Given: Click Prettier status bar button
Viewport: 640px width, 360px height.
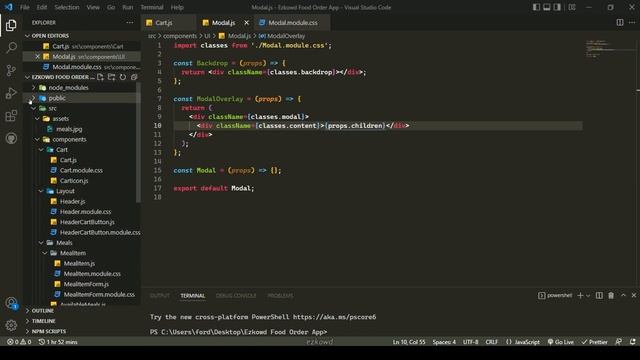Looking at the screenshot, I should coord(595,342).
